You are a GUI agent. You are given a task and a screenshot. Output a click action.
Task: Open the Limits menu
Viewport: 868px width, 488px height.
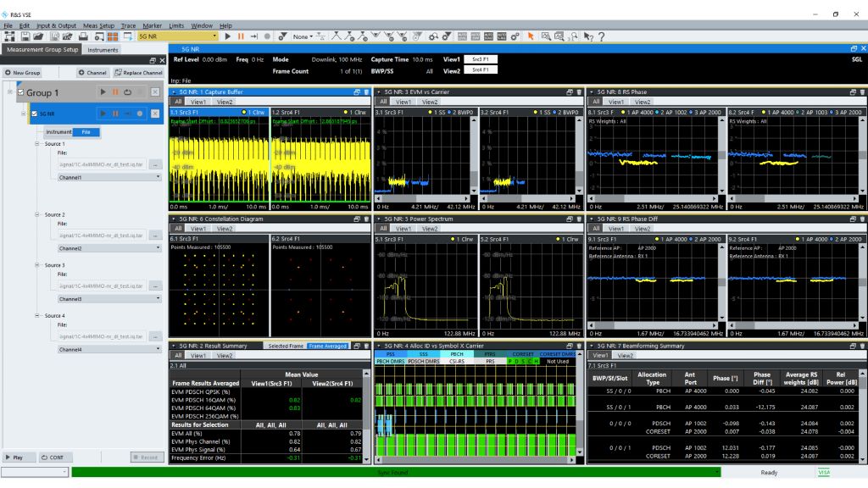176,25
